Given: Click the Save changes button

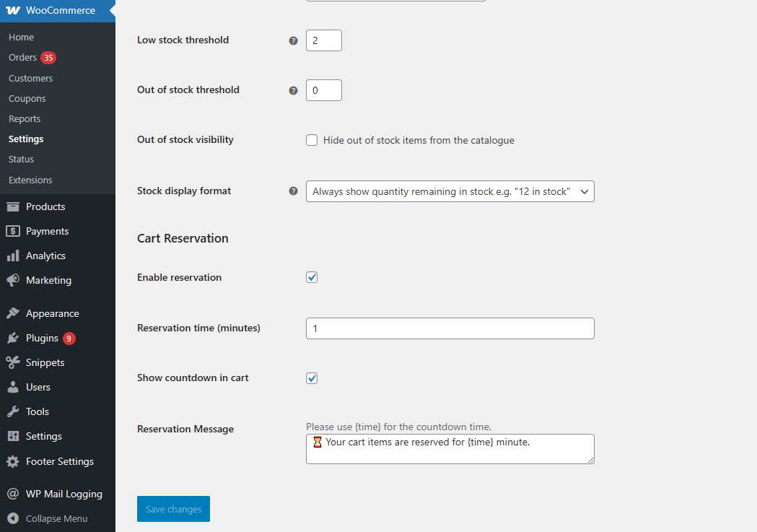Looking at the screenshot, I should (173, 509).
